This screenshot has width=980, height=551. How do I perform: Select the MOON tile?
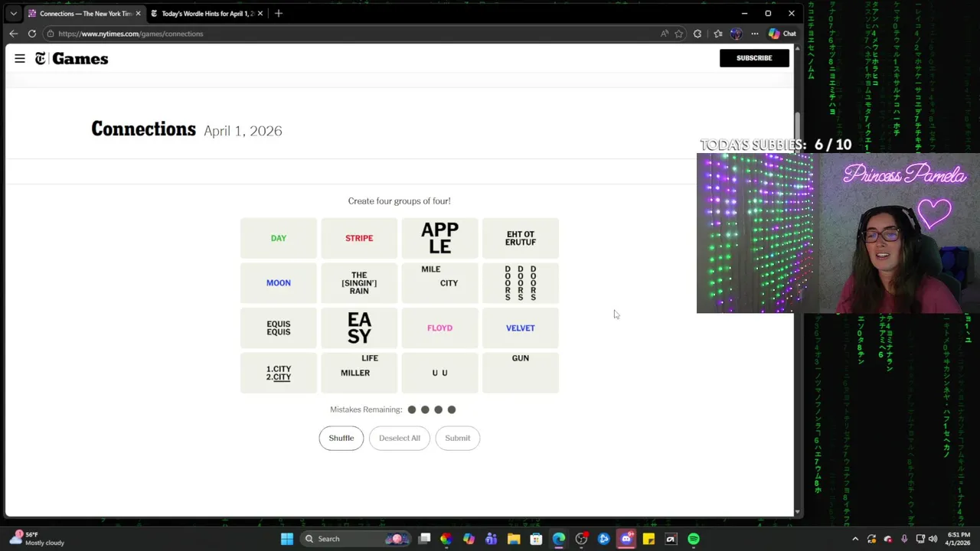(279, 283)
